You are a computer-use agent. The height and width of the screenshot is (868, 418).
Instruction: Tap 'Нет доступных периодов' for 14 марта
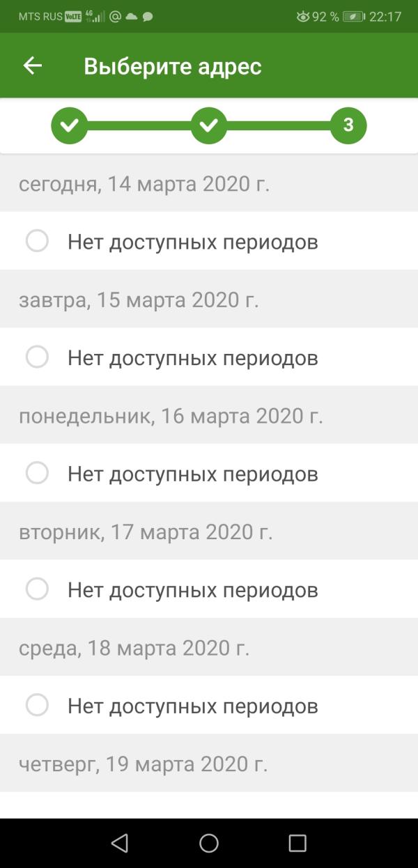tap(193, 242)
